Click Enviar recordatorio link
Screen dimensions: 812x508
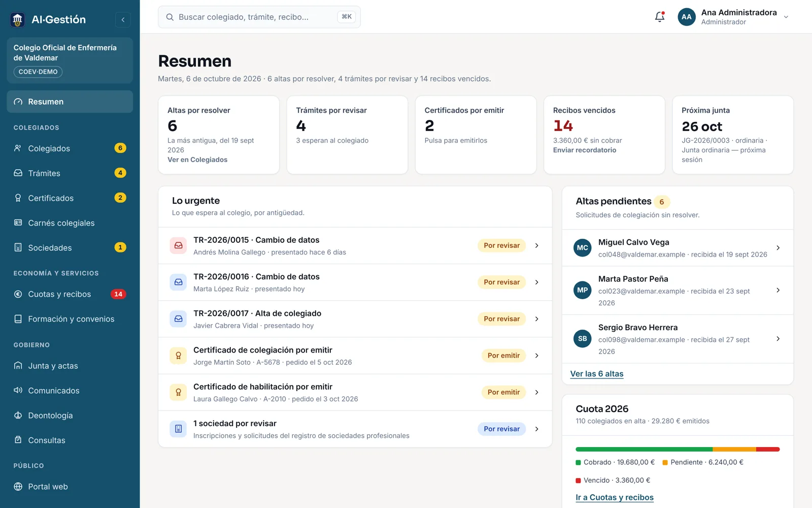pyautogui.click(x=585, y=150)
